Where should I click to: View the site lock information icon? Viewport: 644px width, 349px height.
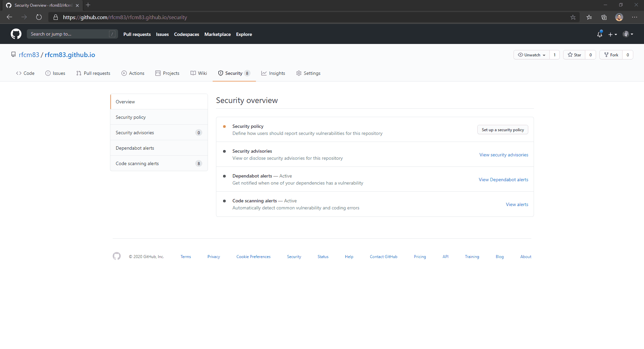tap(56, 17)
